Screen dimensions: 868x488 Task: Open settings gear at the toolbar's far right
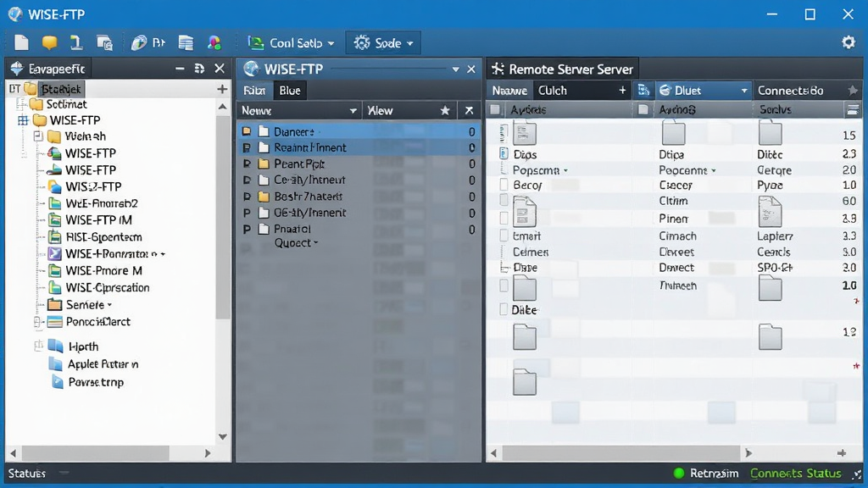(x=848, y=42)
